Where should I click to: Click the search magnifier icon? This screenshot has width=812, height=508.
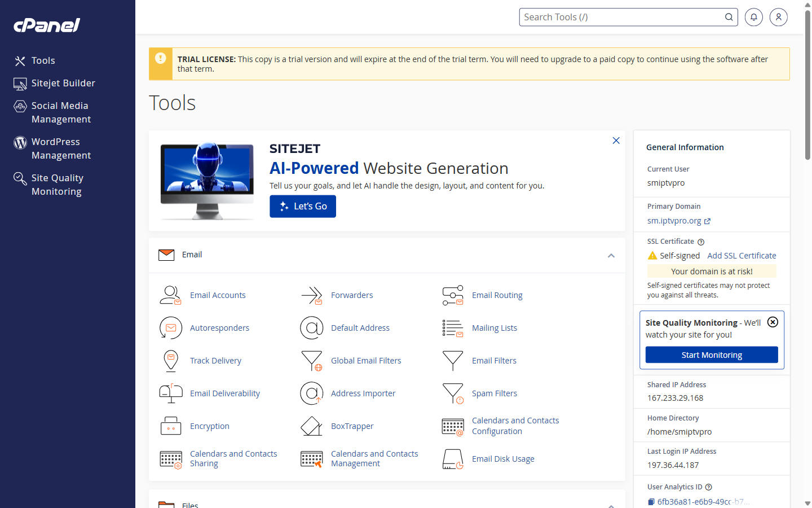coord(729,17)
